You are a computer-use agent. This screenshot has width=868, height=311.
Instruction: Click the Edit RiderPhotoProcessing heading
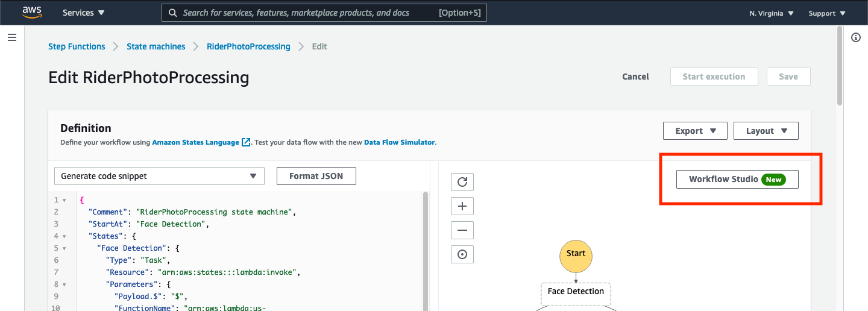click(148, 77)
